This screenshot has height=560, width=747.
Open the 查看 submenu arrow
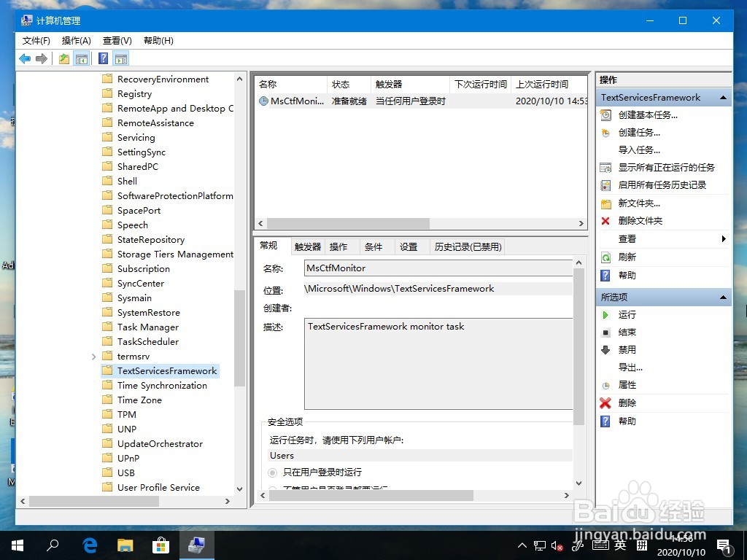[x=723, y=238]
